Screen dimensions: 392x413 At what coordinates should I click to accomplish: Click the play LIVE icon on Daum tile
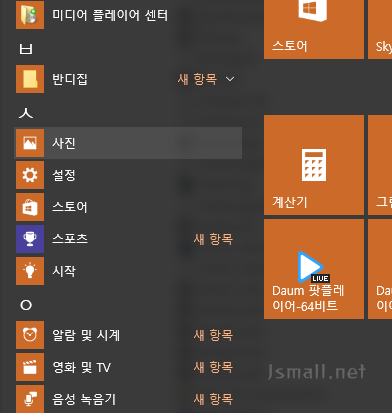(x=313, y=267)
